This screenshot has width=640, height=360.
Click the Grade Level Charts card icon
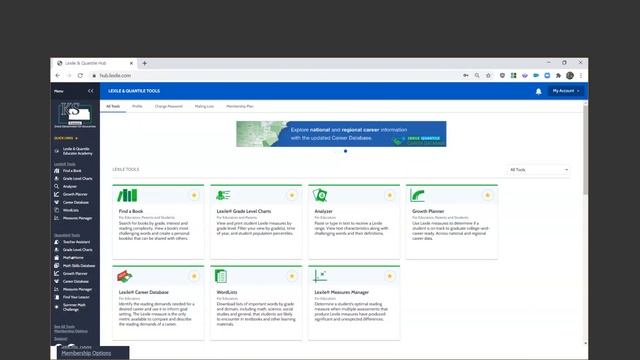[223, 195]
